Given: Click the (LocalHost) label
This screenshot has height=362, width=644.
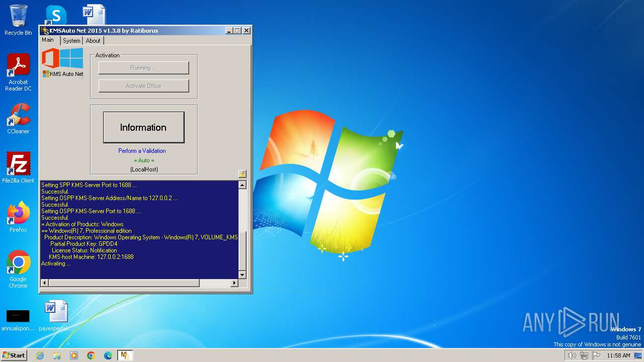Looking at the screenshot, I should tap(144, 169).
